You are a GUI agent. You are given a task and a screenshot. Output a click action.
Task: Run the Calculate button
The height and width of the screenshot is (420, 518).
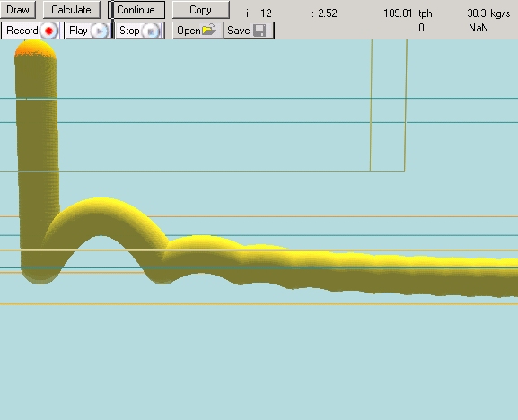coord(71,10)
